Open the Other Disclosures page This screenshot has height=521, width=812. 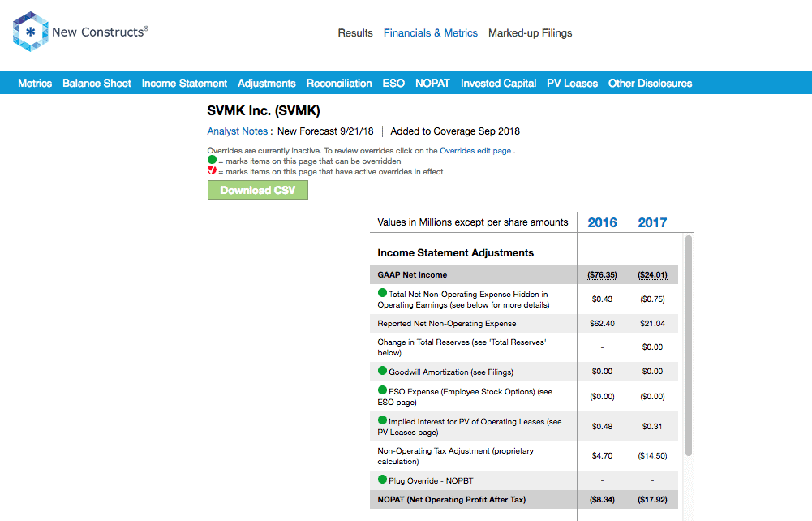[650, 84]
